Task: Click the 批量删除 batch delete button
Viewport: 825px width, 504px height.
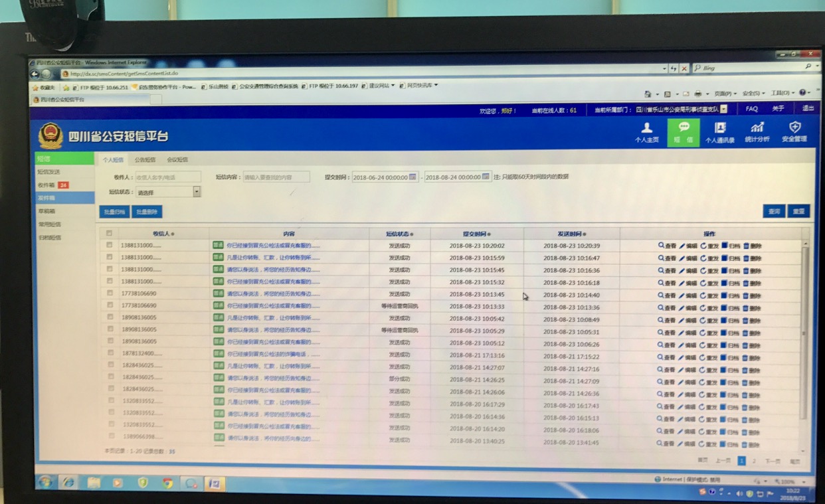Action: (x=147, y=212)
